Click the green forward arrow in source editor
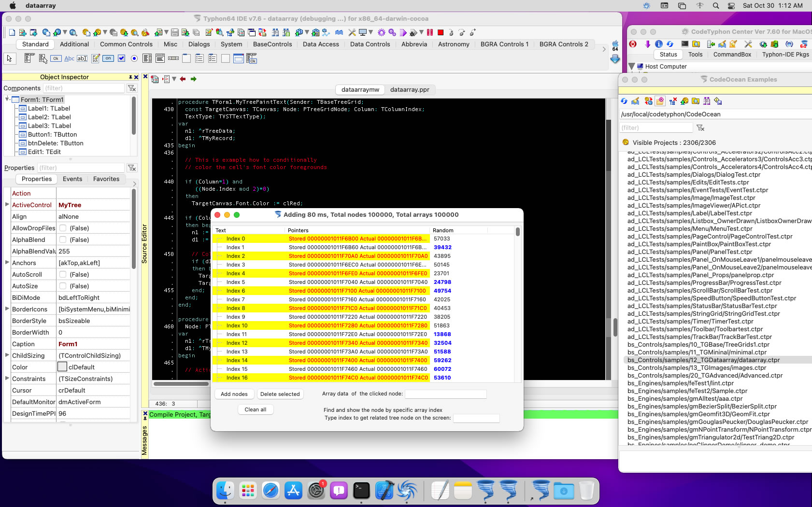Screen dimensions: 812x507 (193, 79)
